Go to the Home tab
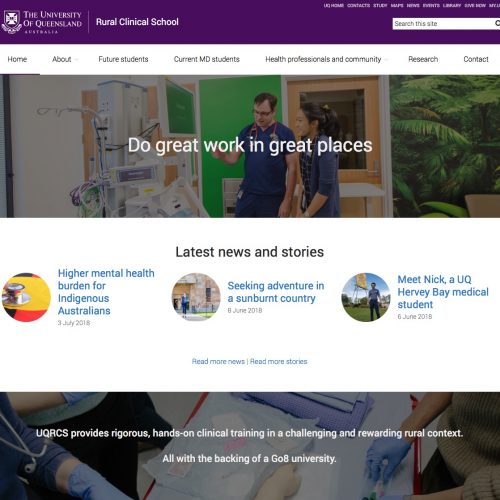The image size is (500, 500). click(17, 59)
